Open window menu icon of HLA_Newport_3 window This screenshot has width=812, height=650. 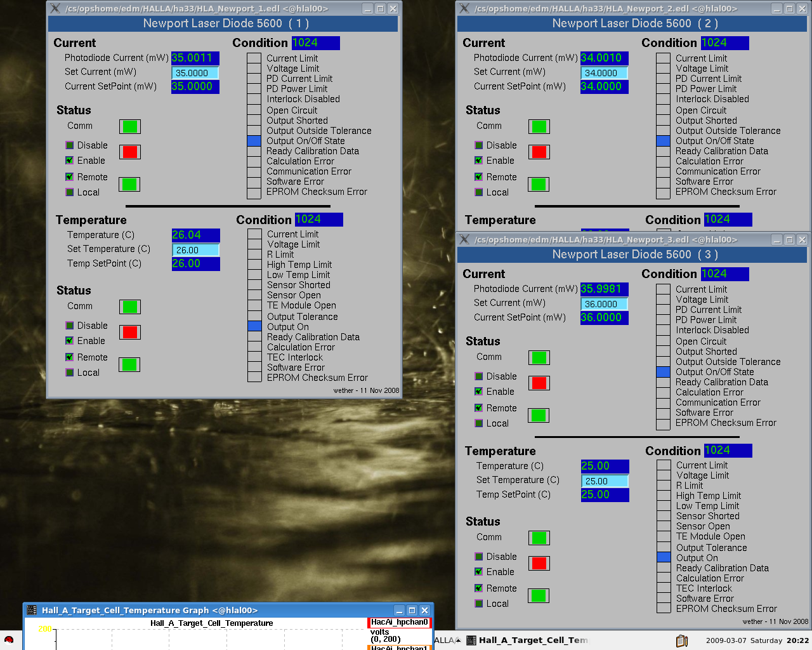(464, 239)
